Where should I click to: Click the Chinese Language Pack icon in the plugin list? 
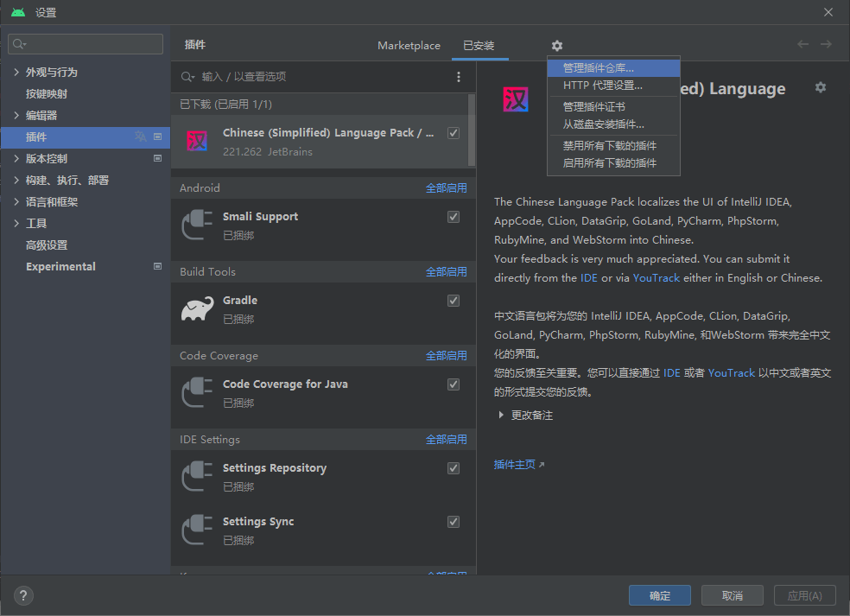(197, 141)
